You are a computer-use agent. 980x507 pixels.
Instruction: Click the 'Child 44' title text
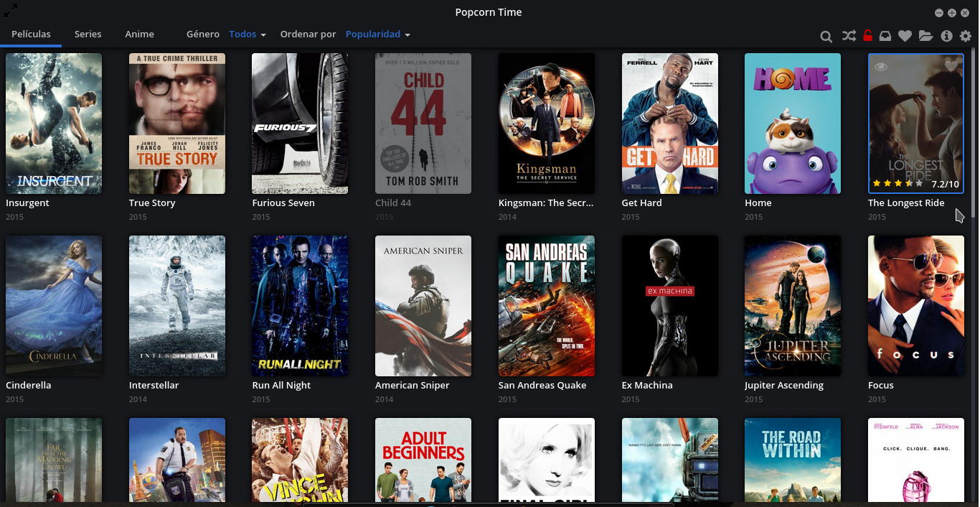coord(393,203)
